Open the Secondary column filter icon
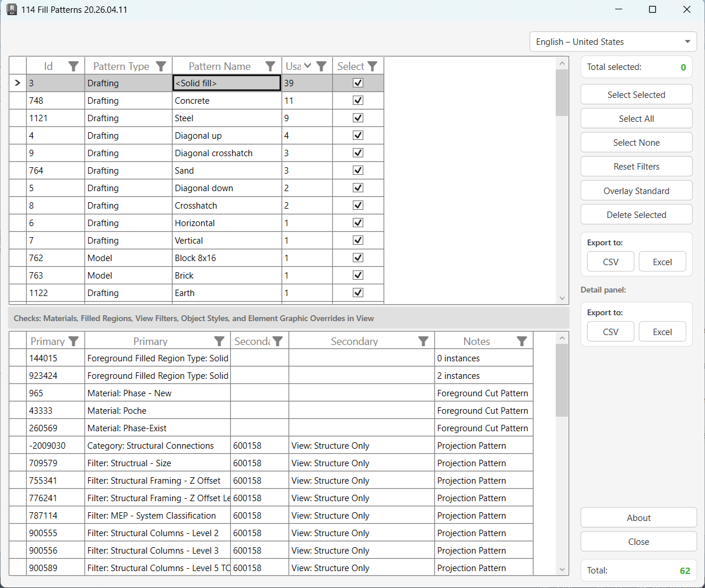 tap(278, 341)
